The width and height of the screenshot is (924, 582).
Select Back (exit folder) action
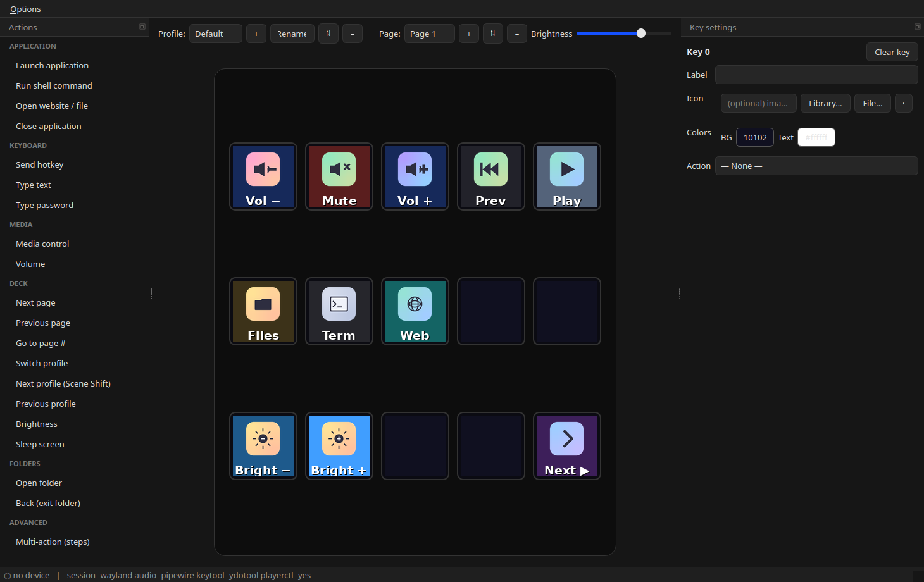pos(75,503)
